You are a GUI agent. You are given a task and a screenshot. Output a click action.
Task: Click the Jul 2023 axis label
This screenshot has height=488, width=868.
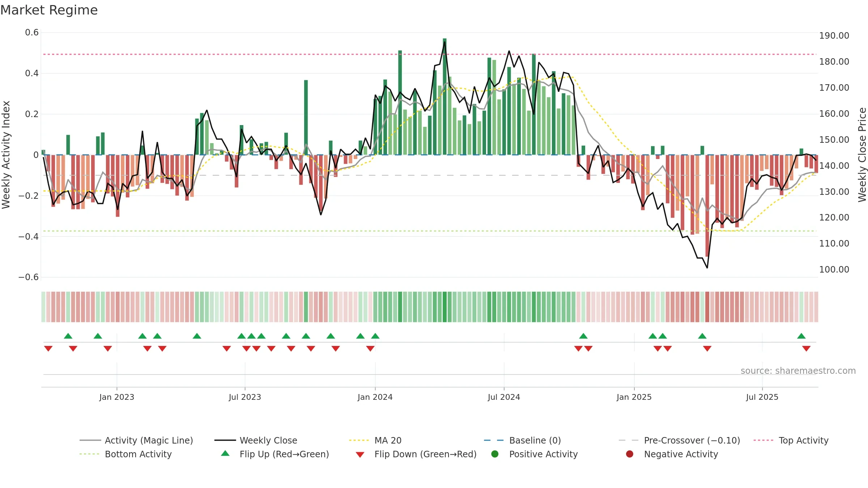[x=245, y=397]
